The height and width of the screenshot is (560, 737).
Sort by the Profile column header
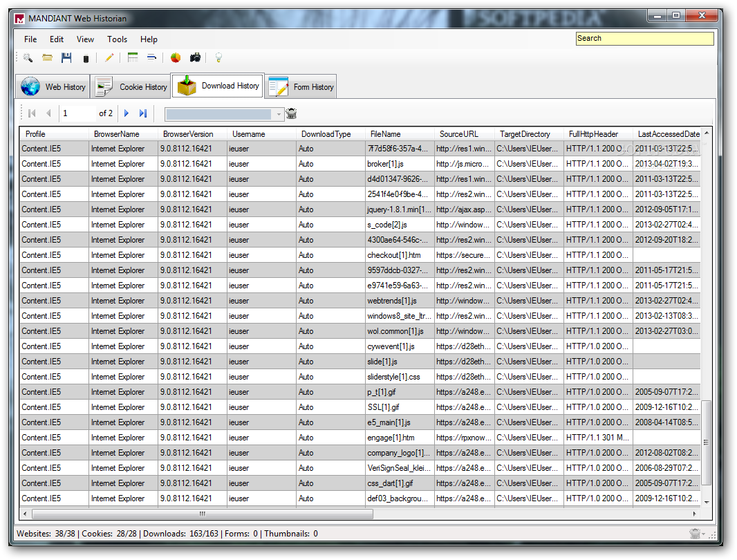[54, 134]
